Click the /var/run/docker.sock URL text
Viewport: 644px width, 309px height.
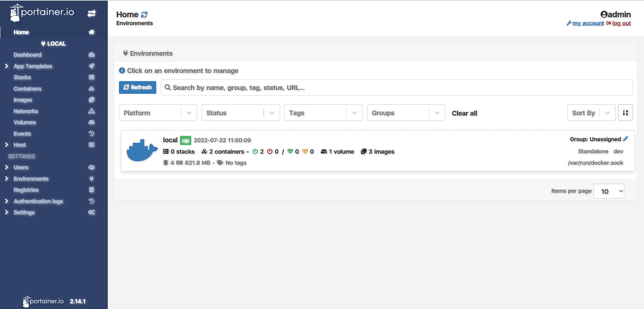point(595,163)
